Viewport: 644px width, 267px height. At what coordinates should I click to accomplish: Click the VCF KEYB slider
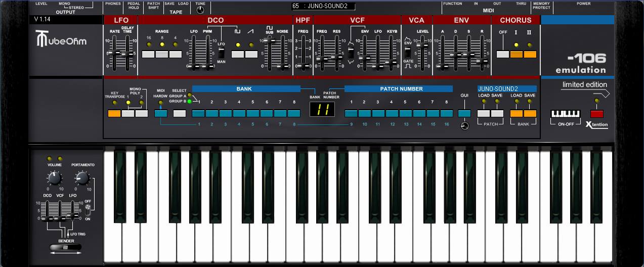(392, 53)
